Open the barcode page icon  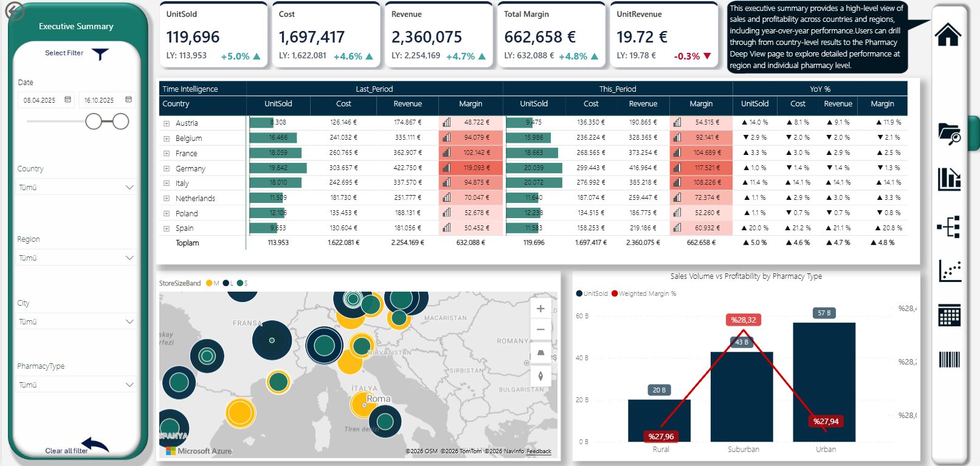point(949,360)
